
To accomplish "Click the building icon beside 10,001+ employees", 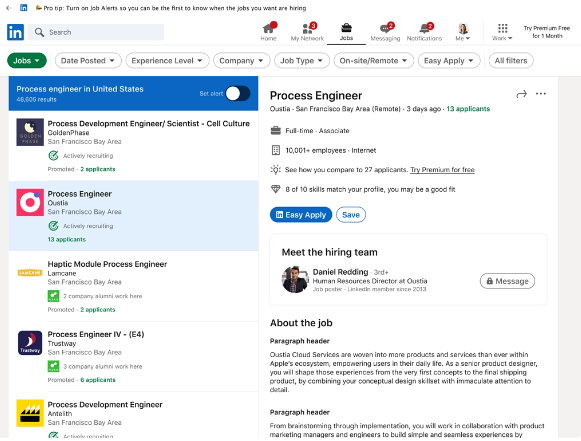I will click(x=275, y=150).
